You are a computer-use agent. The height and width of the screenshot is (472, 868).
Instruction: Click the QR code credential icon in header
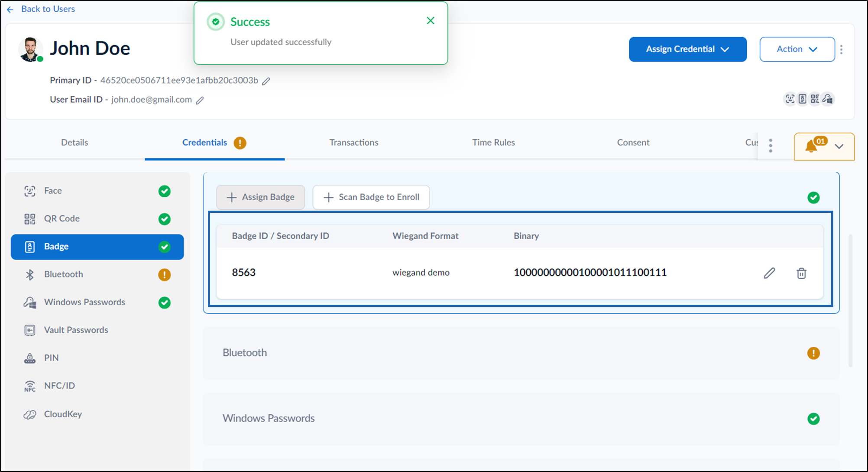pos(815,99)
